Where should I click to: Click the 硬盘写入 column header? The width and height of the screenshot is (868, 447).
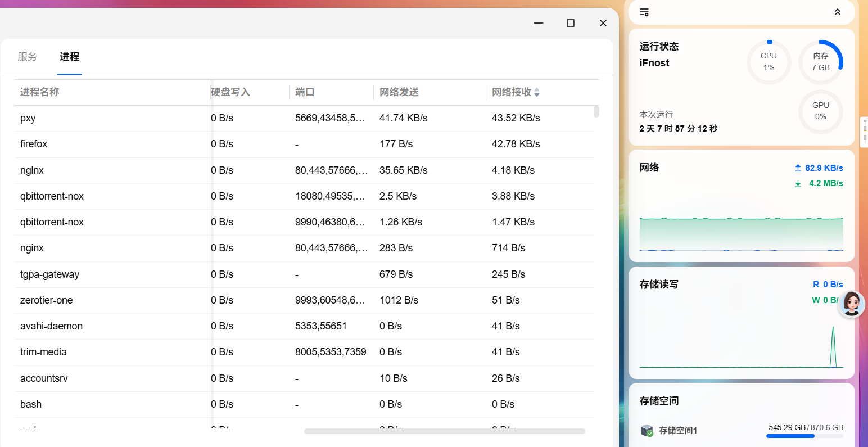[230, 92]
